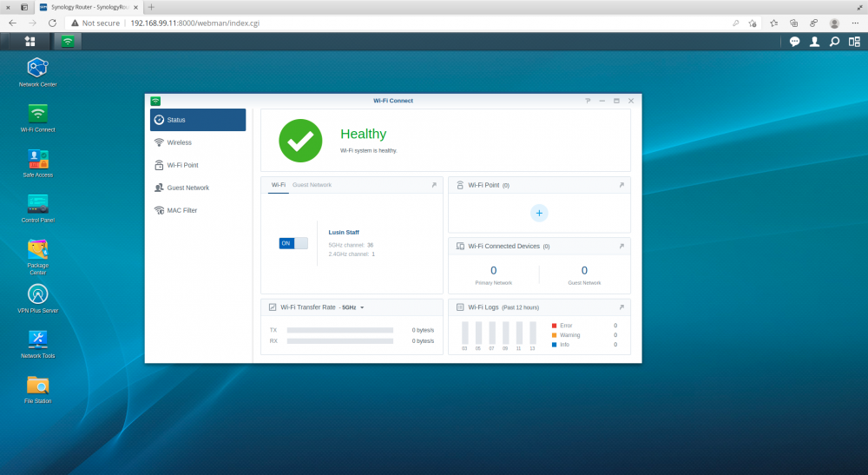Open the notifications chat bubble icon
Viewport: 868px width, 475px height.
pyautogui.click(x=794, y=42)
